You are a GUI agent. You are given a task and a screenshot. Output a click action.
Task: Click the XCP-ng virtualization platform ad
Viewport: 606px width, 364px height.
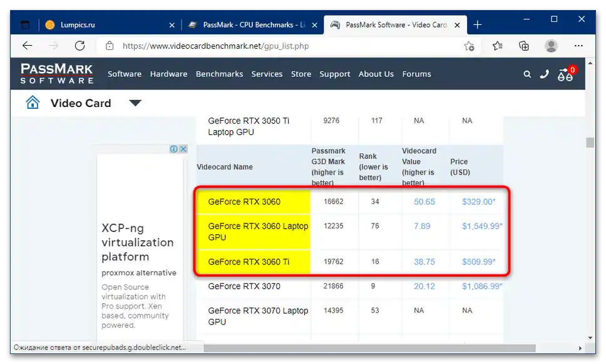click(139, 242)
